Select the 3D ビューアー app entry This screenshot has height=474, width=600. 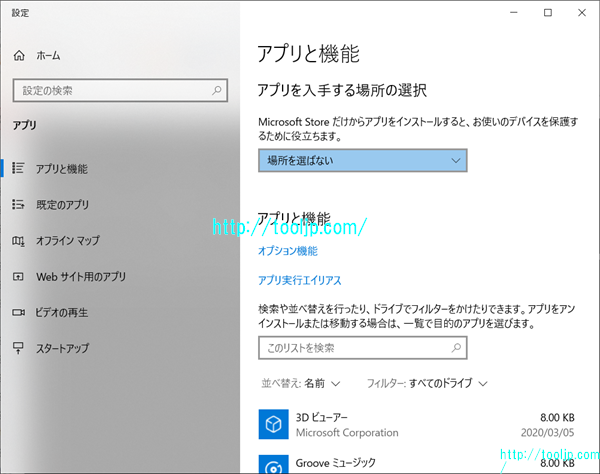point(417,424)
